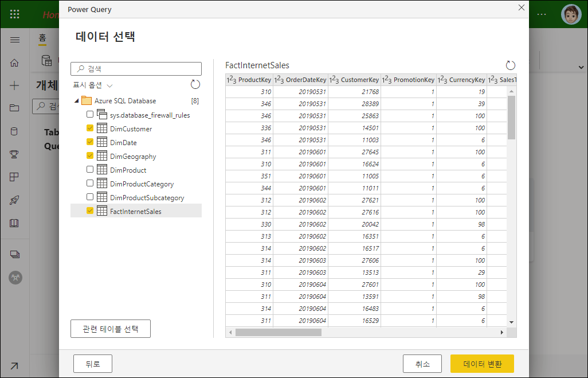Viewport: 588px width, 378px height.
Task: Open the layout apps icon in sidebar
Action: [14, 177]
